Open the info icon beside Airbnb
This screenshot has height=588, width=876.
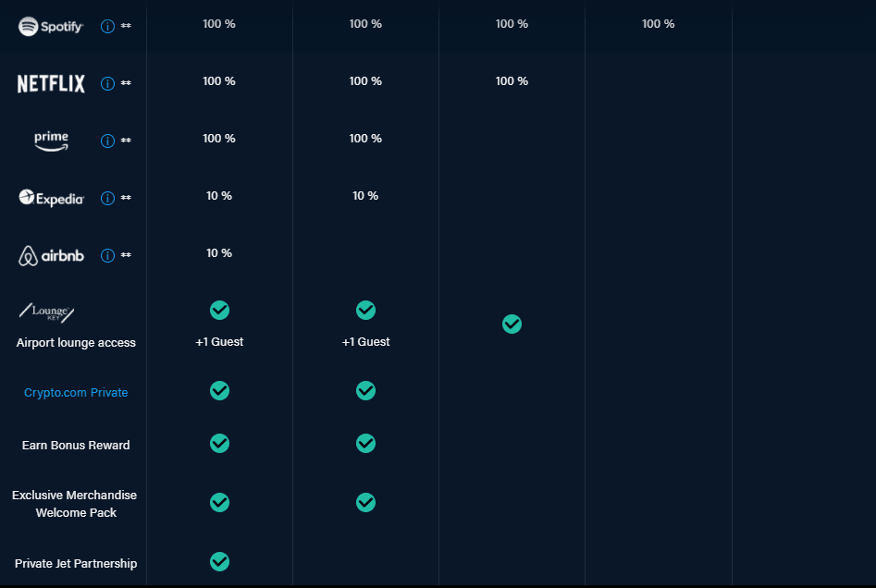click(107, 256)
